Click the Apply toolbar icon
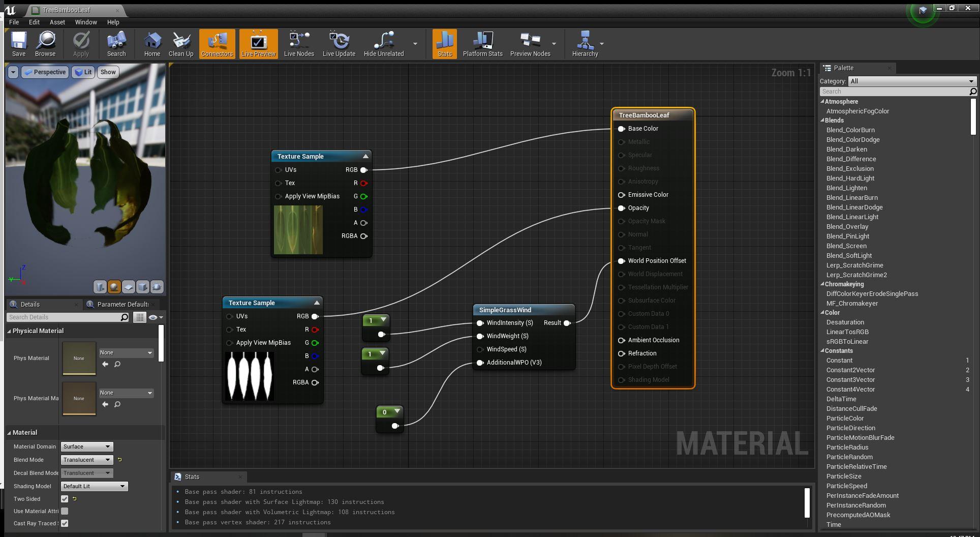Image resolution: width=980 pixels, height=537 pixels. pyautogui.click(x=81, y=44)
